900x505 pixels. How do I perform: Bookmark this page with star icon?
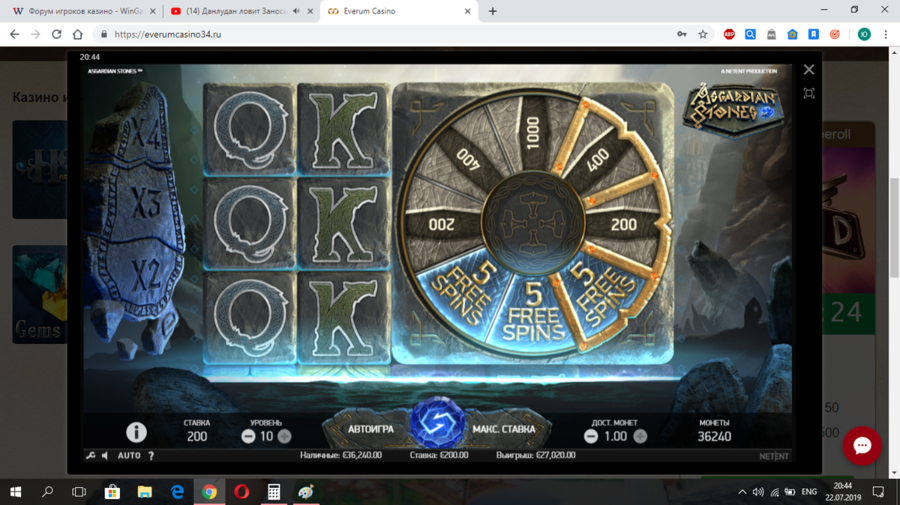703,34
